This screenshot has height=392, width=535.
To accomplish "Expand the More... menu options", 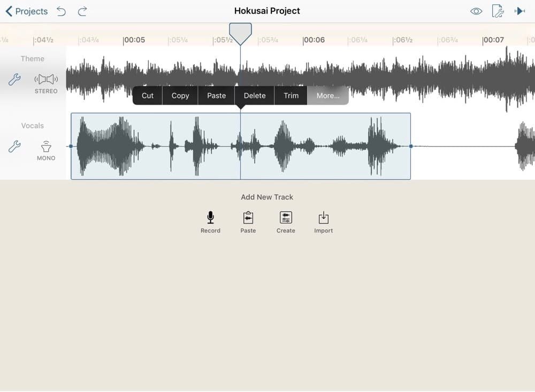I will click(327, 96).
